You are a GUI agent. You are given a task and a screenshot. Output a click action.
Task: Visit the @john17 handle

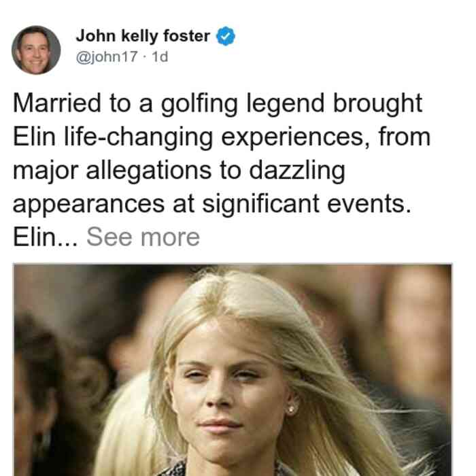pyautogui.click(x=107, y=56)
